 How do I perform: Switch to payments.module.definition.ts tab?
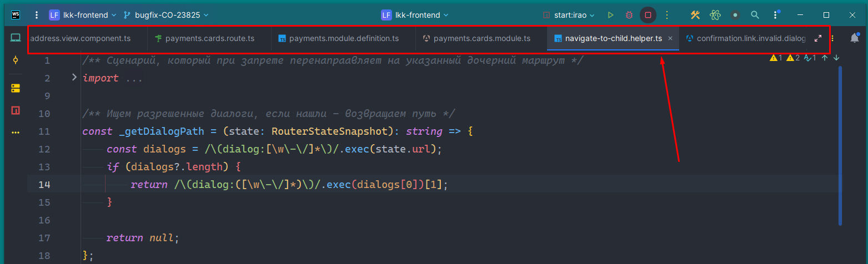click(x=339, y=38)
